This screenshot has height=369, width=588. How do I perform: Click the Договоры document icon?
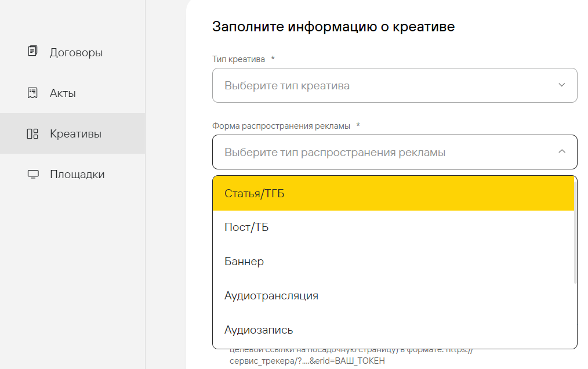click(32, 52)
